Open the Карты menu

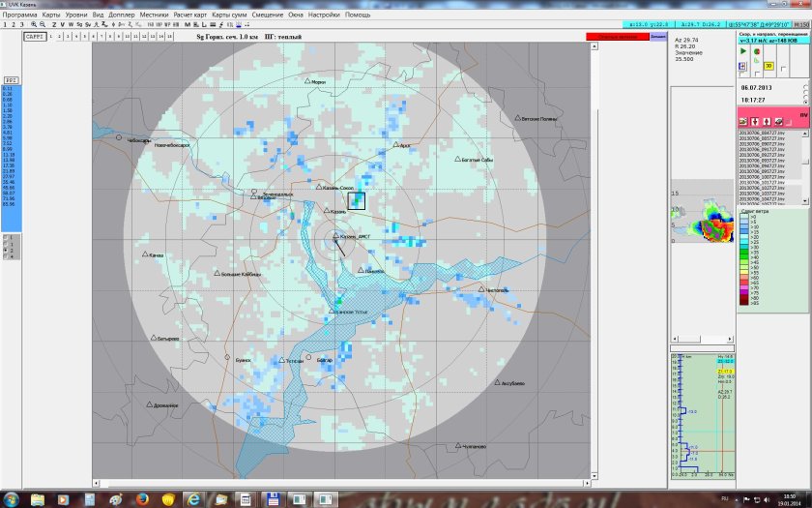52,15
